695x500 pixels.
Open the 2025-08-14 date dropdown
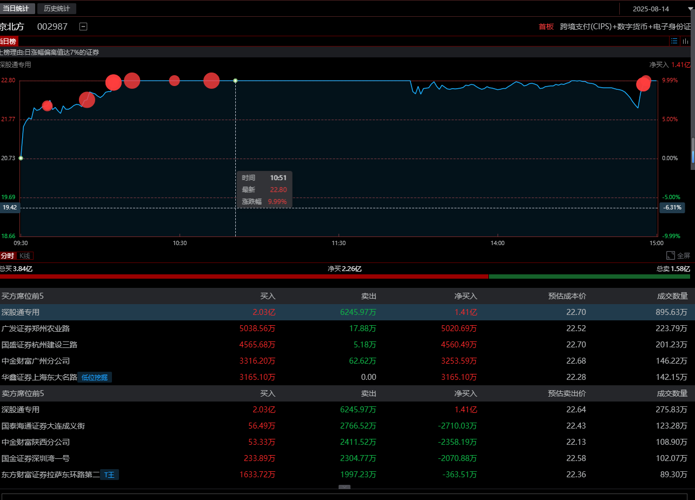point(657,9)
